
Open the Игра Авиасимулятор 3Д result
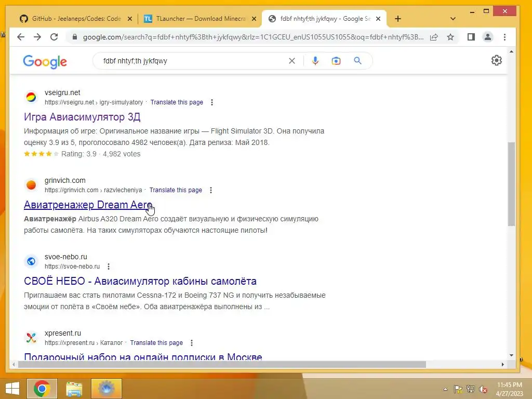point(82,117)
